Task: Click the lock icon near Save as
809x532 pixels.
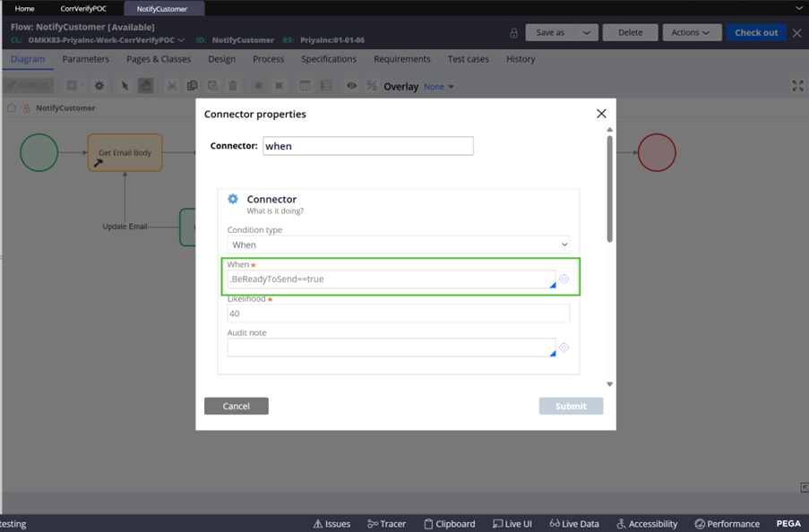Action: 514,32
